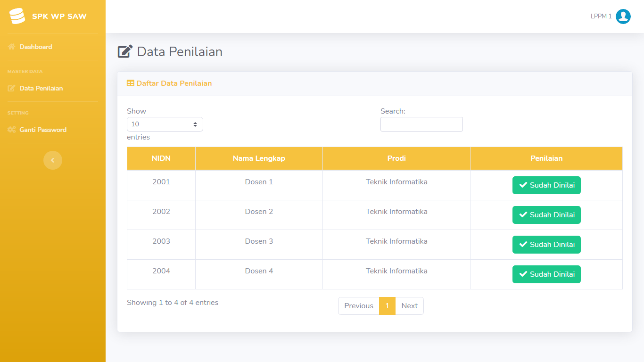Click the Data Penilaian edit icon in sidebar
Screen dimensions: 644x362
(12, 88)
